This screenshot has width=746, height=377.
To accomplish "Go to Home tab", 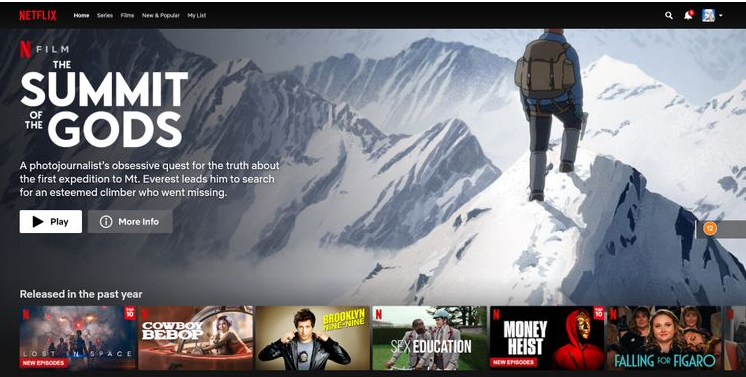I will pos(81,15).
